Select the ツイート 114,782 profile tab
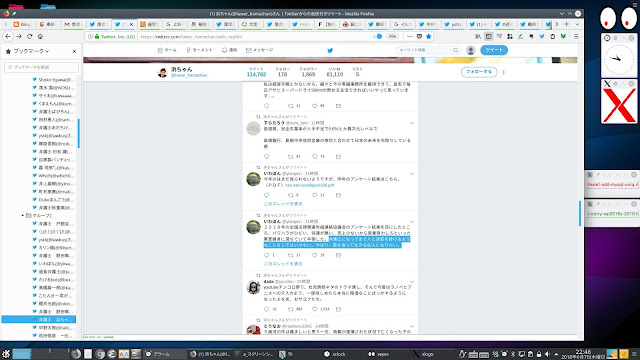The height and width of the screenshot is (360, 640). click(256, 72)
